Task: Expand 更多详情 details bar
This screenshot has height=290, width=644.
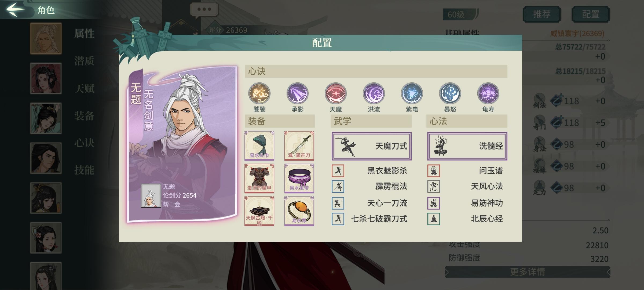Action: pyautogui.click(x=528, y=272)
